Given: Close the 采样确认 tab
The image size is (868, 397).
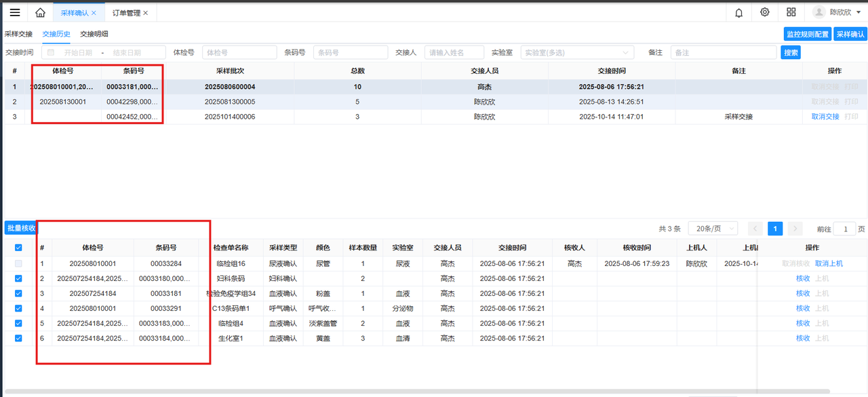Looking at the screenshot, I should [x=94, y=13].
